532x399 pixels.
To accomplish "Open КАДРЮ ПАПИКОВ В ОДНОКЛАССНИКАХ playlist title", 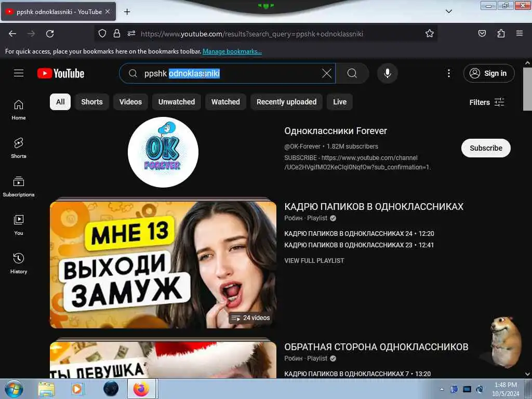I will pos(374,207).
